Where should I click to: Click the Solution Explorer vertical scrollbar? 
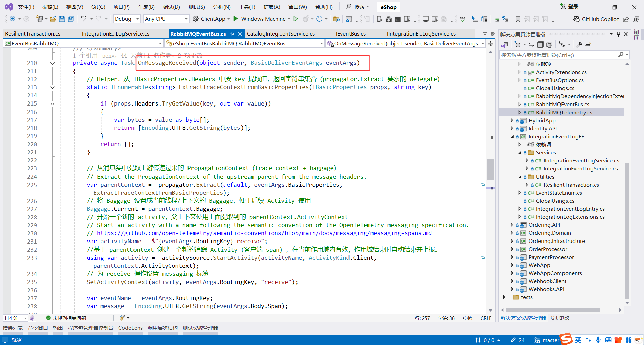(x=627, y=231)
